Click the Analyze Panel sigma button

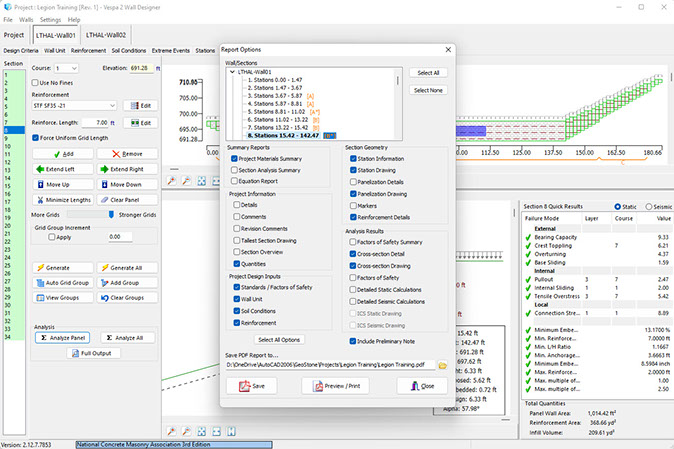[x=62, y=338]
